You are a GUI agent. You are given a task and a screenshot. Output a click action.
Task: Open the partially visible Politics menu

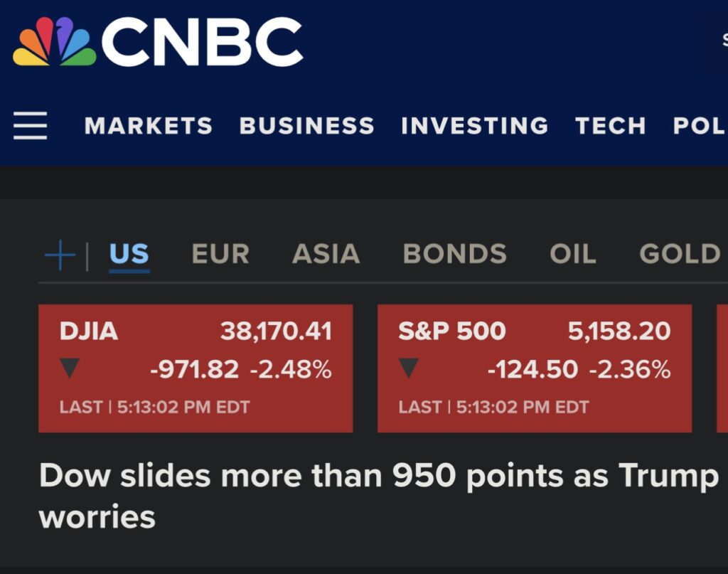[700, 126]
